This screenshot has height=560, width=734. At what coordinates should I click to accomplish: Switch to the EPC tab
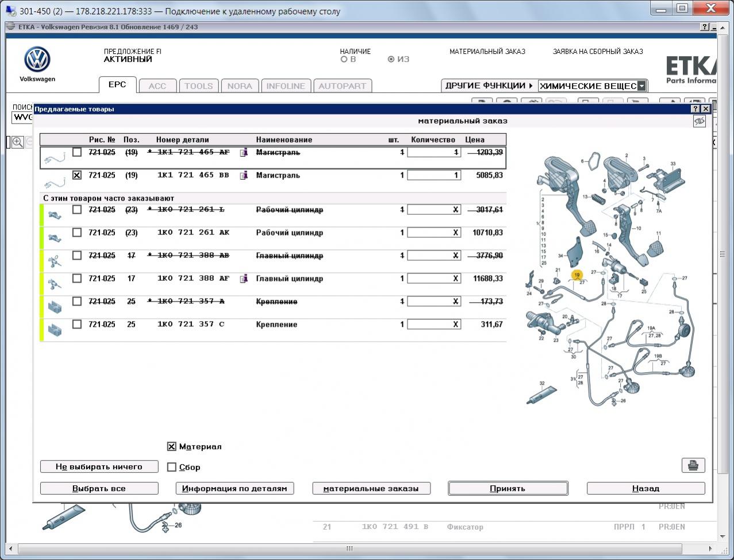pyautogui.click(x=117, y=84)
